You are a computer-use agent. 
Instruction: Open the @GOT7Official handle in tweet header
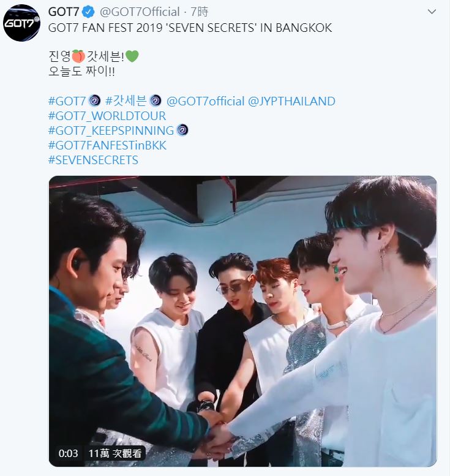pos(140,12)
